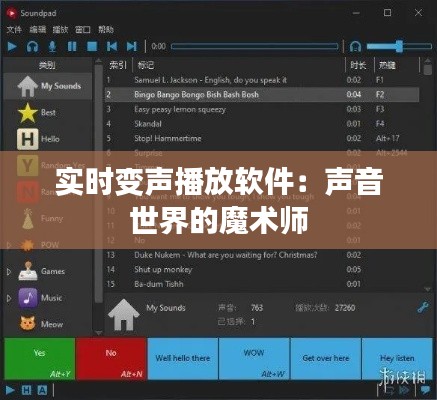Click the Get over here tile
The image size is (437, 400).
tap(326, 359)
